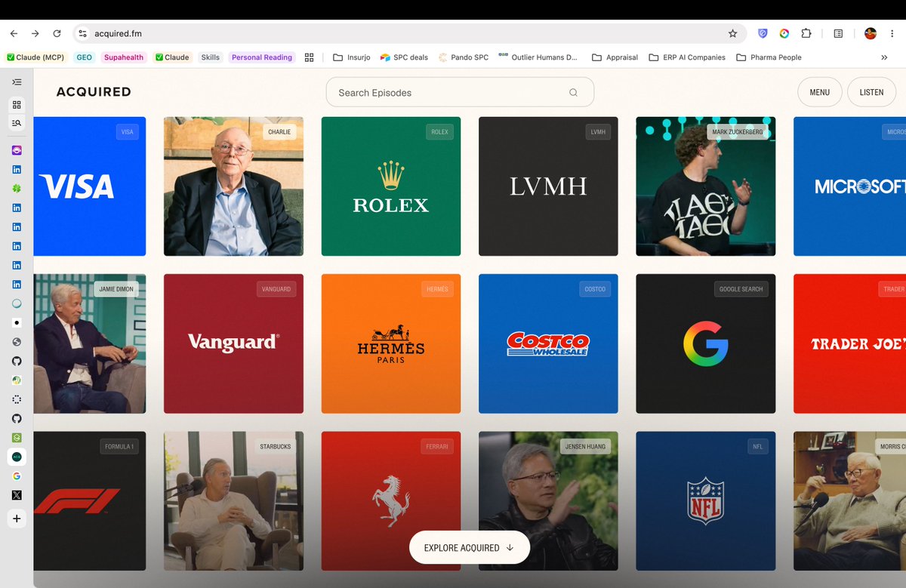Screen dimensions: 906x588
Task: Open the Pando SPC bookmark
Action: tap(463, 57)
